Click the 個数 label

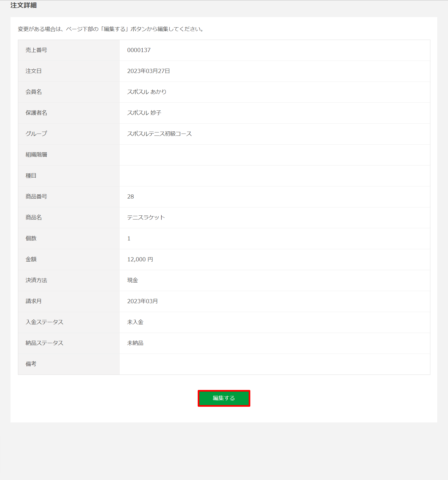coord(31,238)
